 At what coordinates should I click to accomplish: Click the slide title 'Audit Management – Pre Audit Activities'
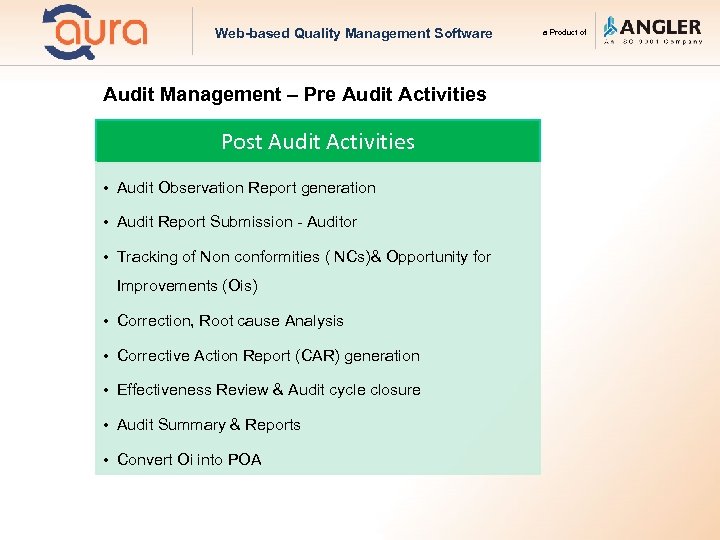(x=294, y=94)
